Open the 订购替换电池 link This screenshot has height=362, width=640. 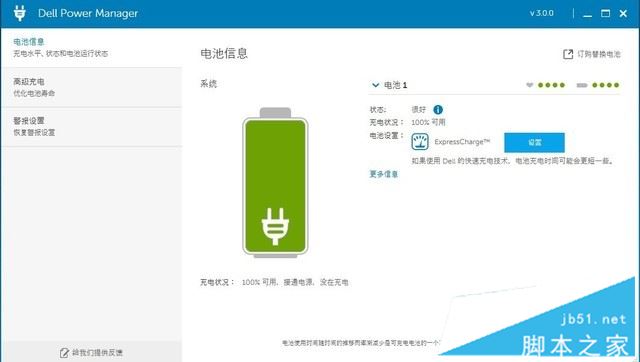pos(599,54)
